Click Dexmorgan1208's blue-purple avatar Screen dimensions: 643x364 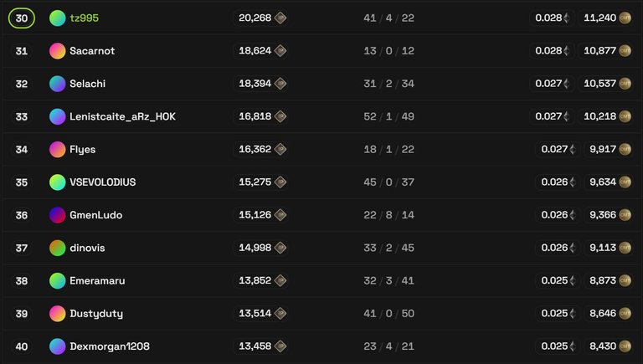tap(58, 346)
